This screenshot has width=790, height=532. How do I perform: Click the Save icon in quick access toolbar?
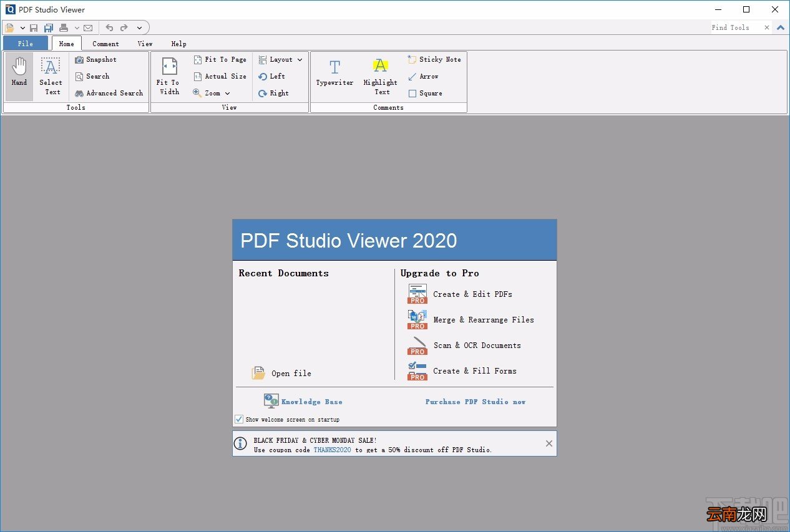pos(34,27)
